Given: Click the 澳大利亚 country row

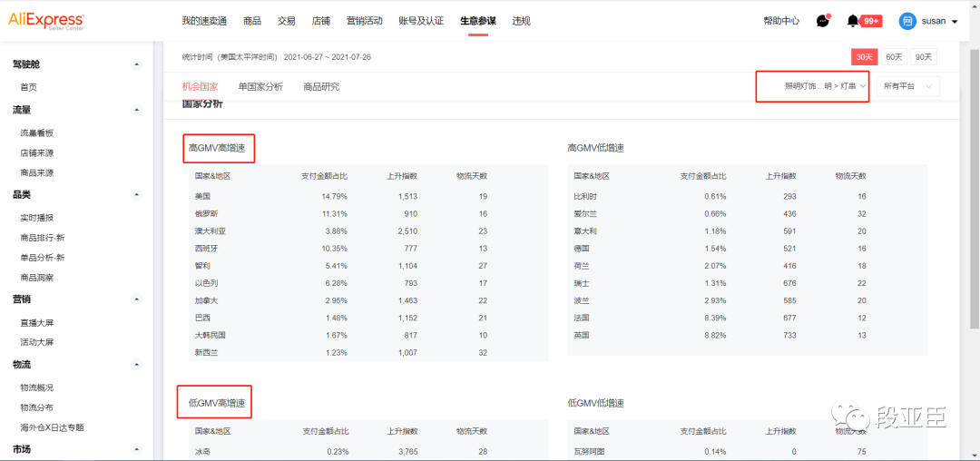Looking at the screenshot, I should (x=368, y=231).
